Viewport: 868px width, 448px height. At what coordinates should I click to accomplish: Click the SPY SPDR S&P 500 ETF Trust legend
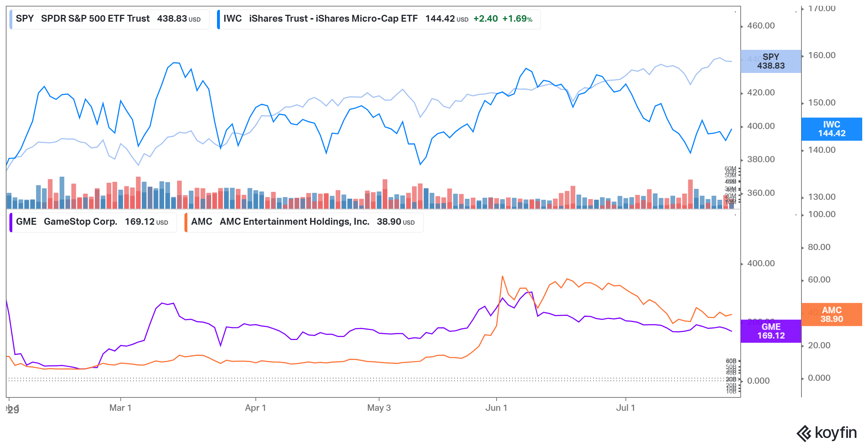[x=110, y=19]
